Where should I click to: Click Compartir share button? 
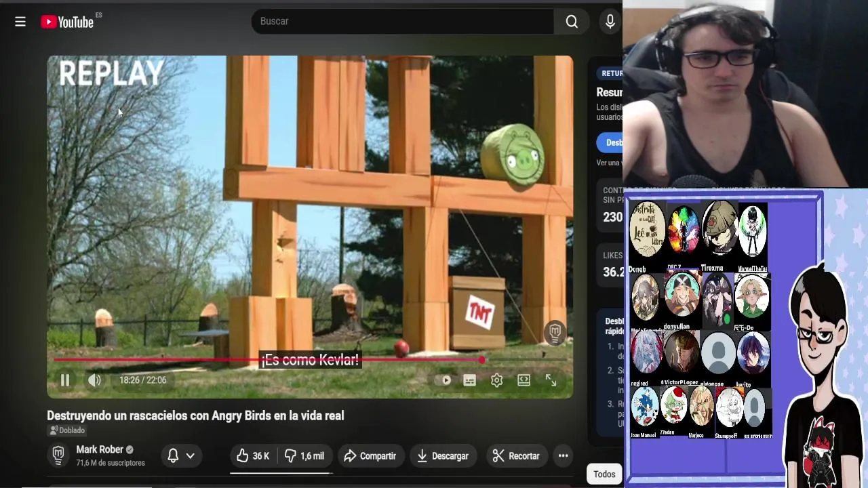(370, 456)
